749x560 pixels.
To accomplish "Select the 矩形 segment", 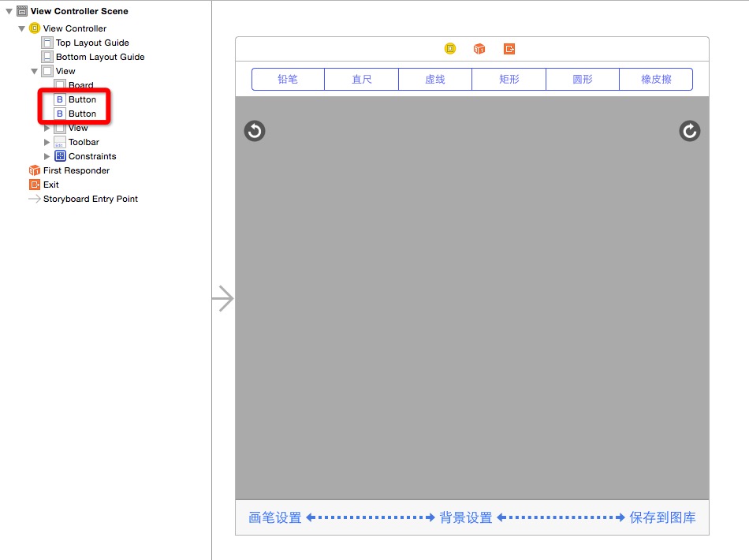I will (x=509, y=80).
